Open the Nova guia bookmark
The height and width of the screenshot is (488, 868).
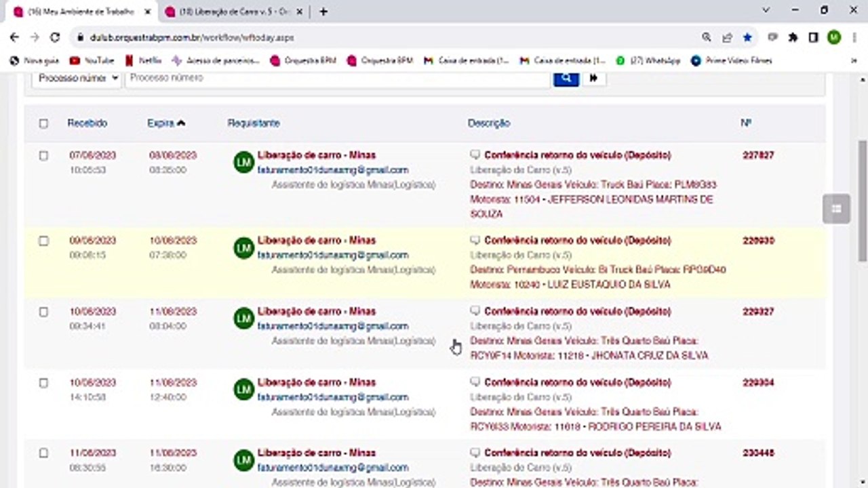click(x=35, y=60)
